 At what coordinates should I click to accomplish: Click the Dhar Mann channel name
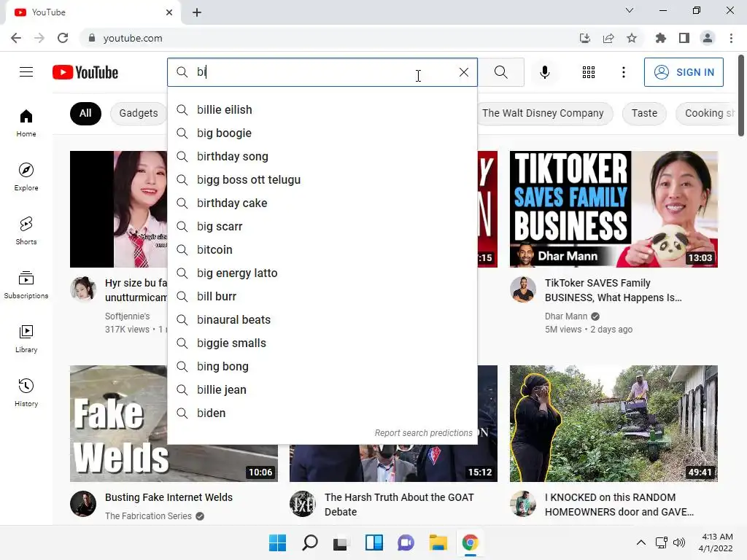click(566, 316)
